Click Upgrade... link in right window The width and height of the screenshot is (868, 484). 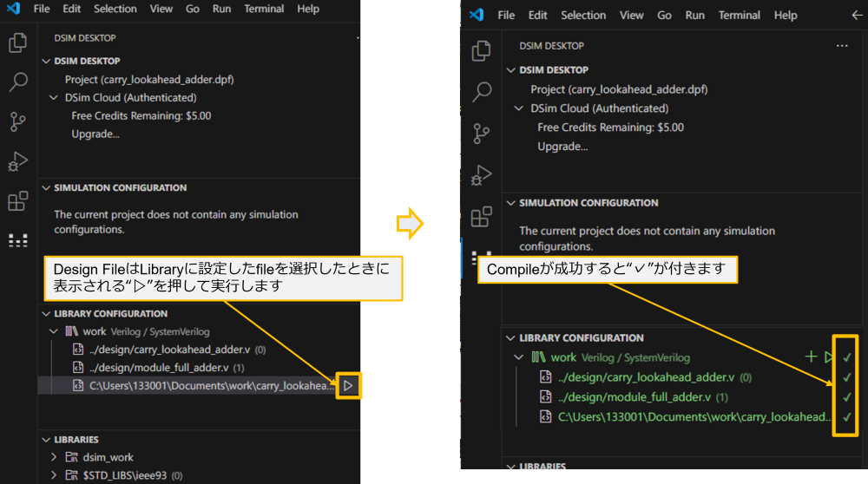click(562, 147)
